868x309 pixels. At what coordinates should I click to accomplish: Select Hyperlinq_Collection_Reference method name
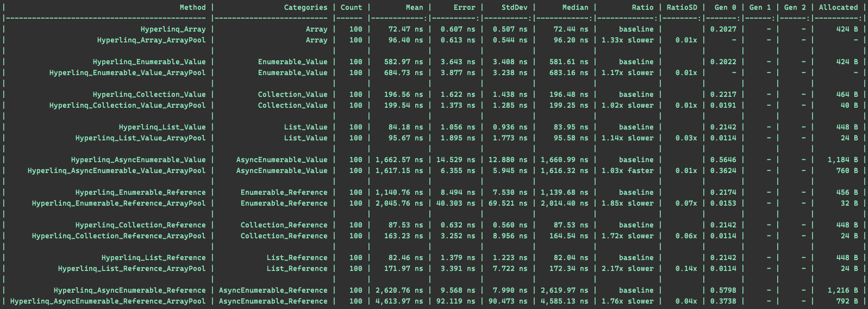coord(141,225)
